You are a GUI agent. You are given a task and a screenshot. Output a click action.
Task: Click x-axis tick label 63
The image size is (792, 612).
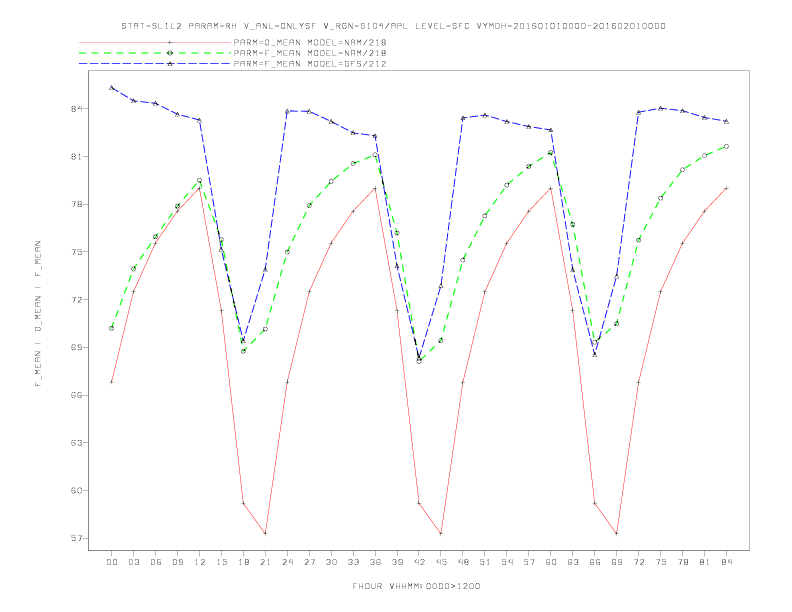573,562
